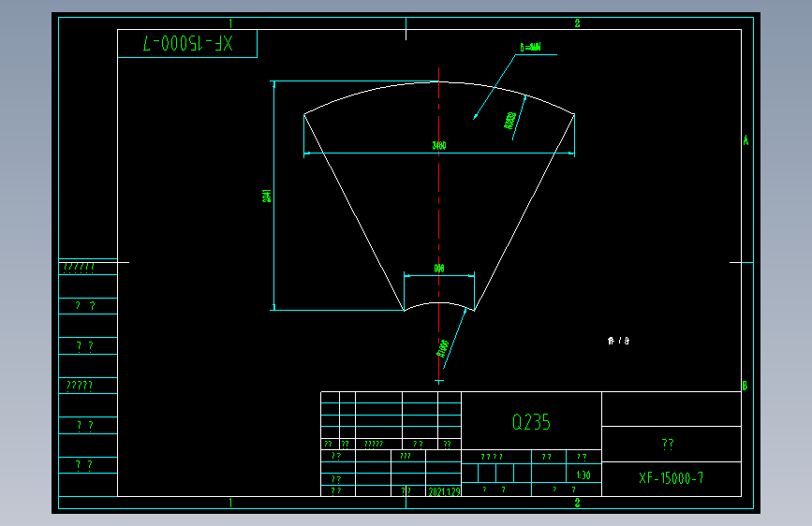Viewport: 812px width, 526px height.
Task: Select zone letter A on the right border
Action: (x=746, y=140)
